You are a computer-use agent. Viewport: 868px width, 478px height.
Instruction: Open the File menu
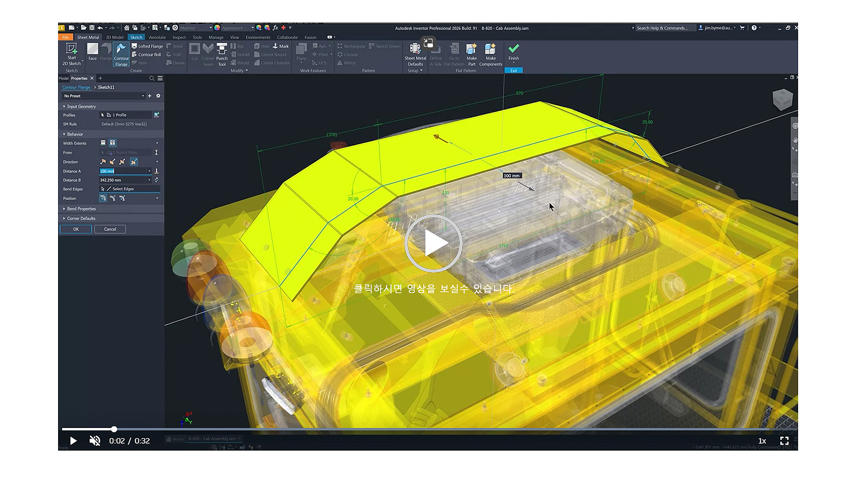(65, 37)
